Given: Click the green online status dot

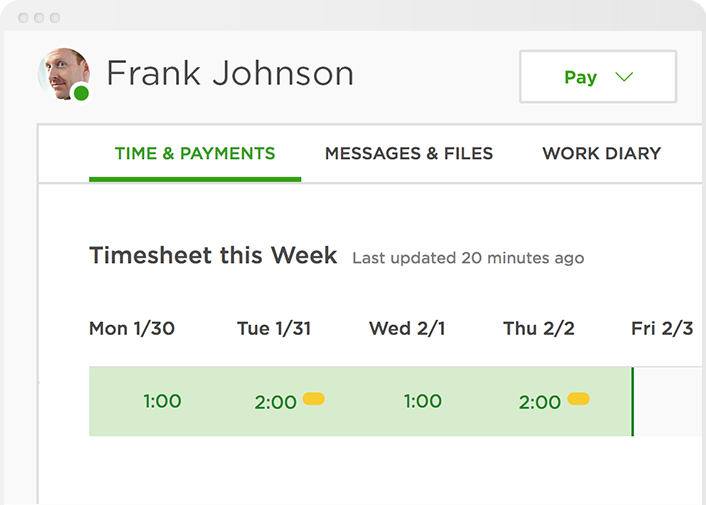Looking at the screenshot, I should click(81, 94).
